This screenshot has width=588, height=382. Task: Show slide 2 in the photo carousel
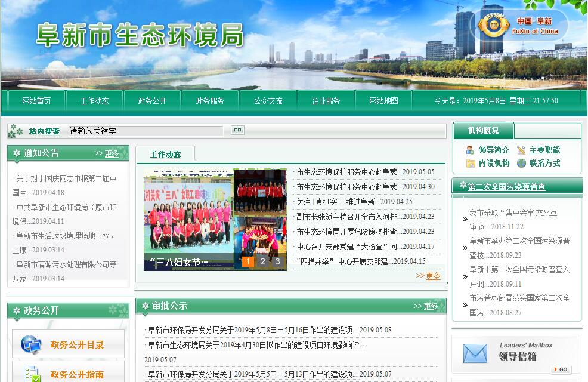point(263,261)
